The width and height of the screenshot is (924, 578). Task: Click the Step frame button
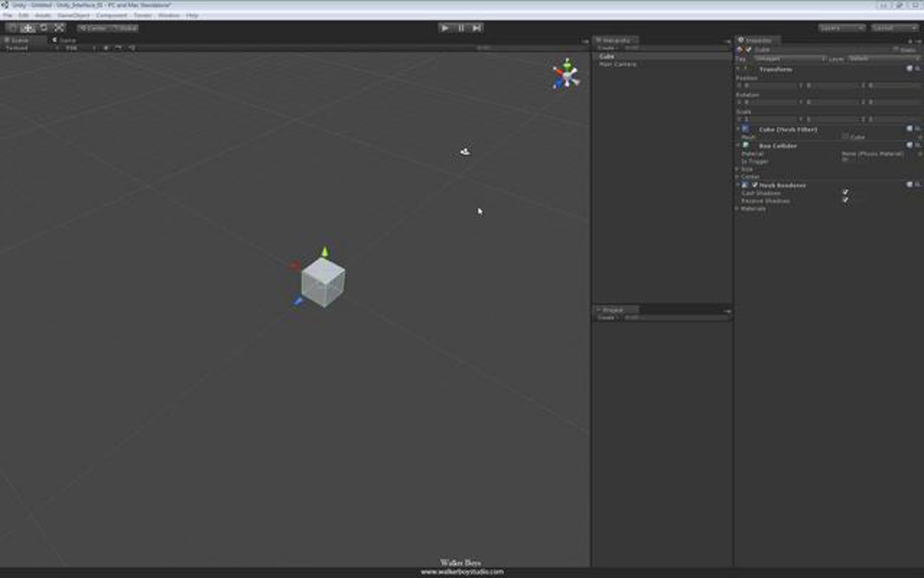click(477, 28)
